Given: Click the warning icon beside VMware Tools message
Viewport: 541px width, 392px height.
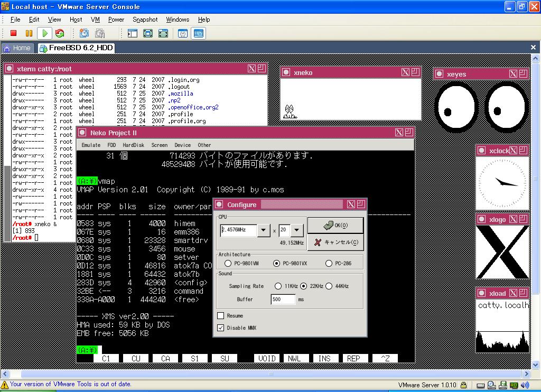Looking at the screenshot, I should tap(4, 385).
